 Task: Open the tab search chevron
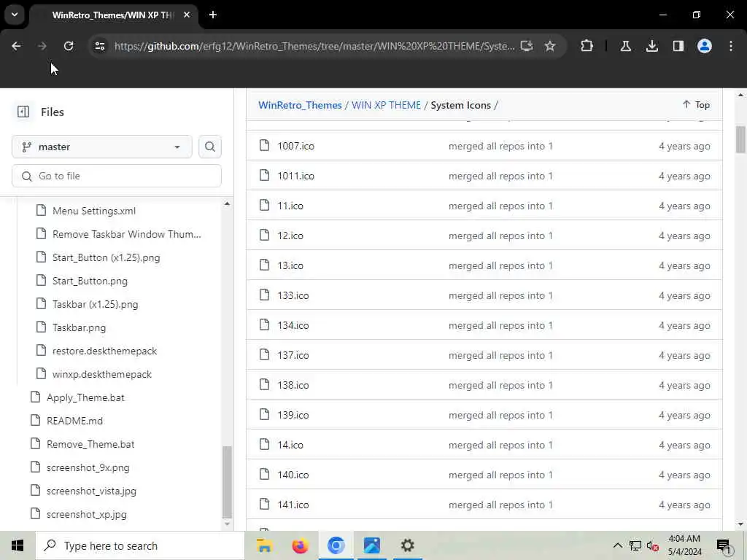(15, 15)
